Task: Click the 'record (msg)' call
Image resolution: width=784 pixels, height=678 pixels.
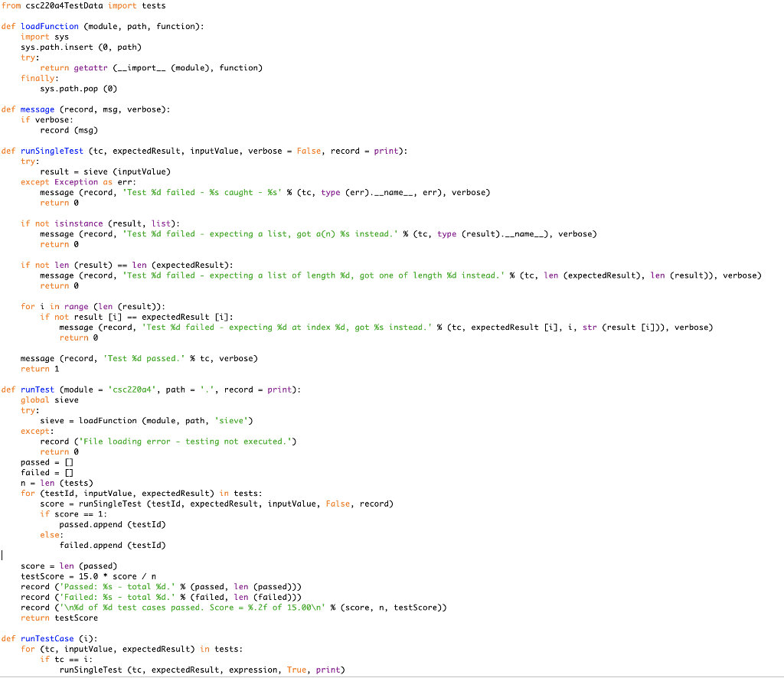Action: 69,130
